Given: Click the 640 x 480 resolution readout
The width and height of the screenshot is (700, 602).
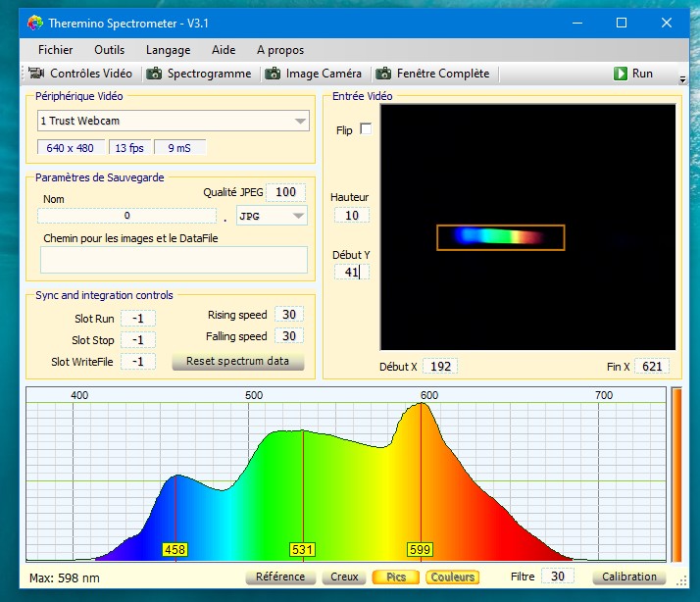Looking at the screenshot, I should pyautogui.click(x=71, y=148).
